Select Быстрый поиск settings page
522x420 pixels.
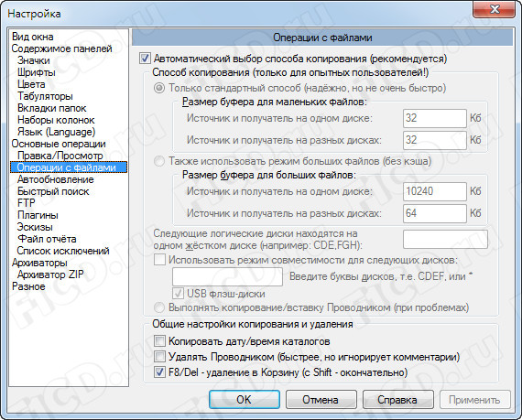53,191
